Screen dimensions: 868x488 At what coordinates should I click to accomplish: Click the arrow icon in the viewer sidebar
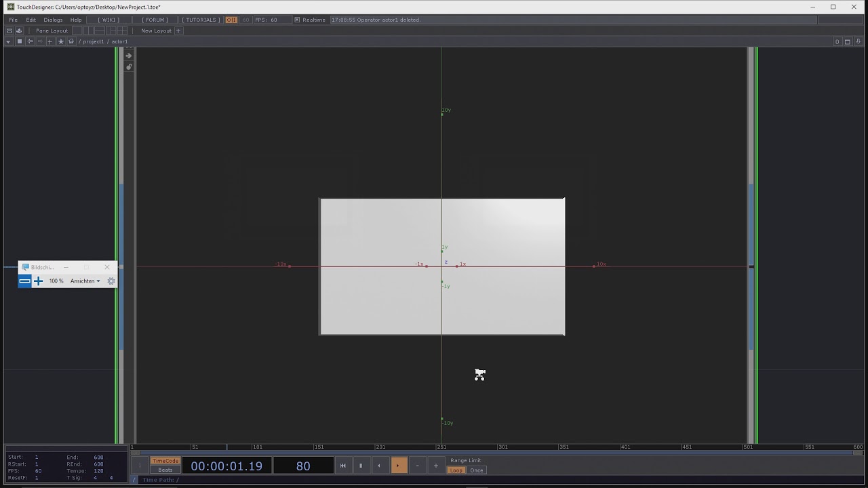pyautogui.click(x=129, y=56)
